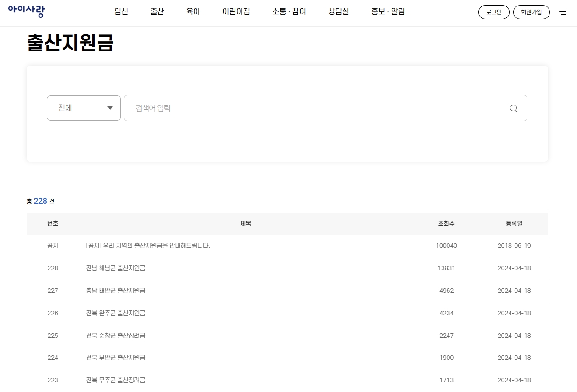
Task: Click the view count 4234
Action: point(447,313)
